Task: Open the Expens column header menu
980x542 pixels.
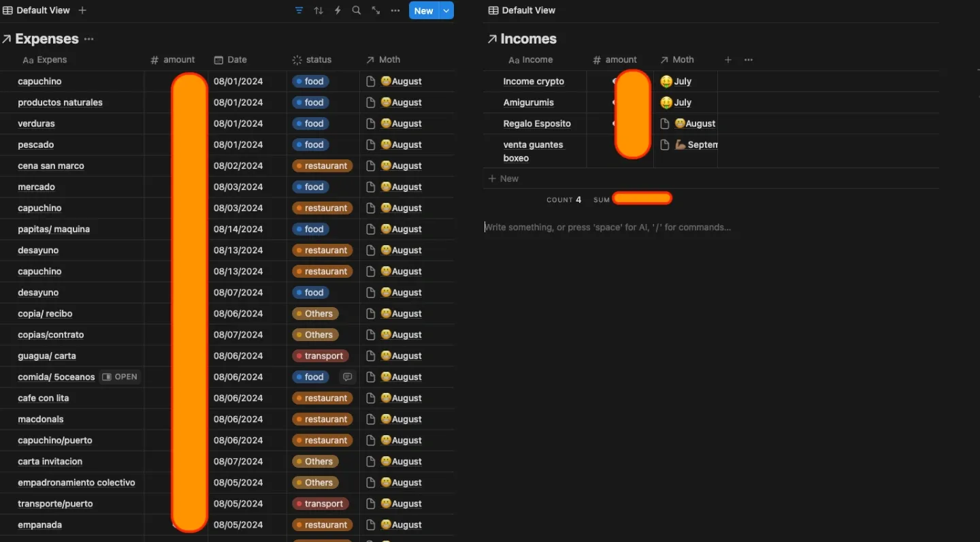Action: tap(45, 60)
